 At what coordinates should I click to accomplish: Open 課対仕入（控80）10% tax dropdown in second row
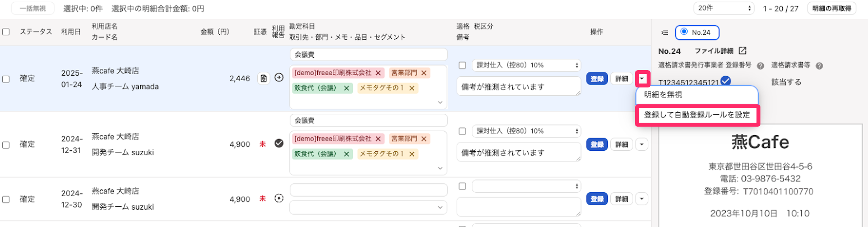526,131
